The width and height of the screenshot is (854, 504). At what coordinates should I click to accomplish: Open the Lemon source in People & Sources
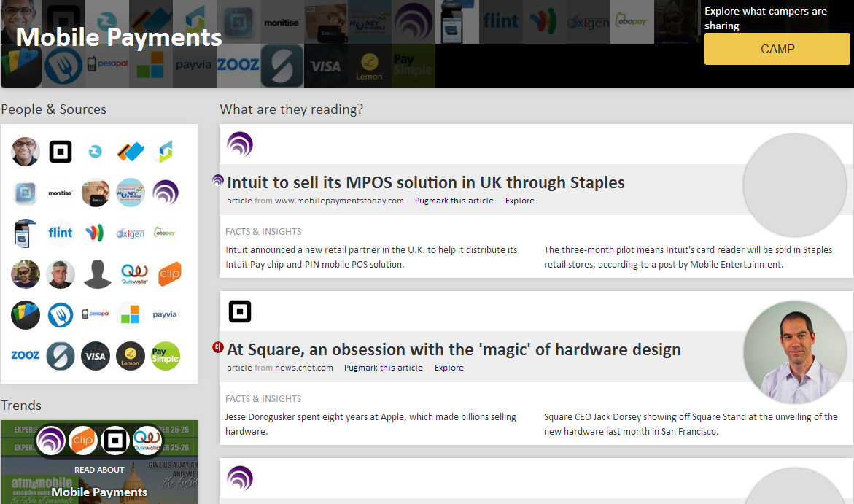point(130,357)
